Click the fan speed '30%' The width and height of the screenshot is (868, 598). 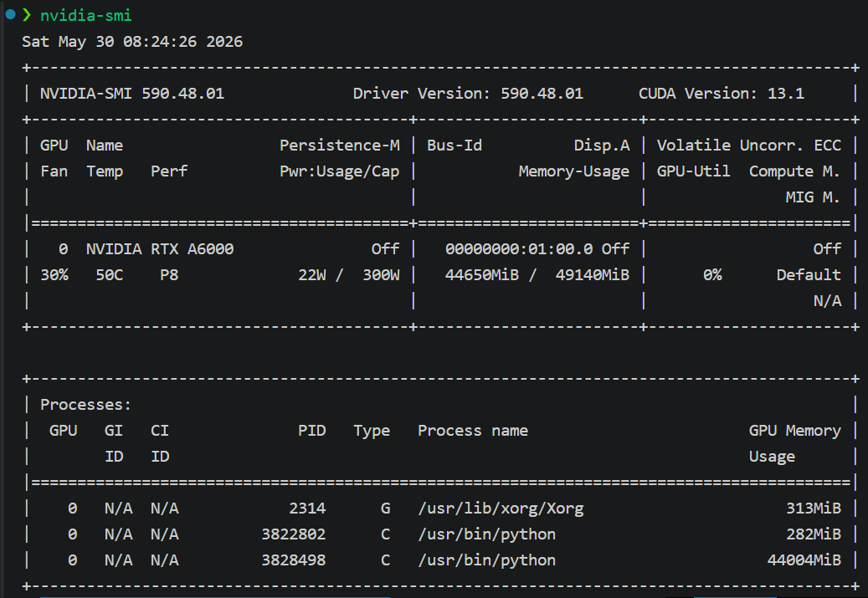(x=54, y=275)
